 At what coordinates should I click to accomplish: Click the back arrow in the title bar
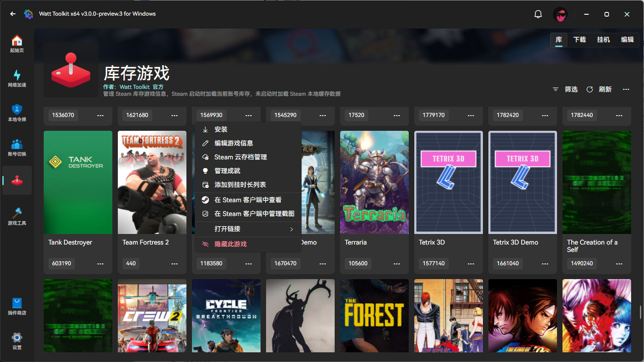[12, 14]
